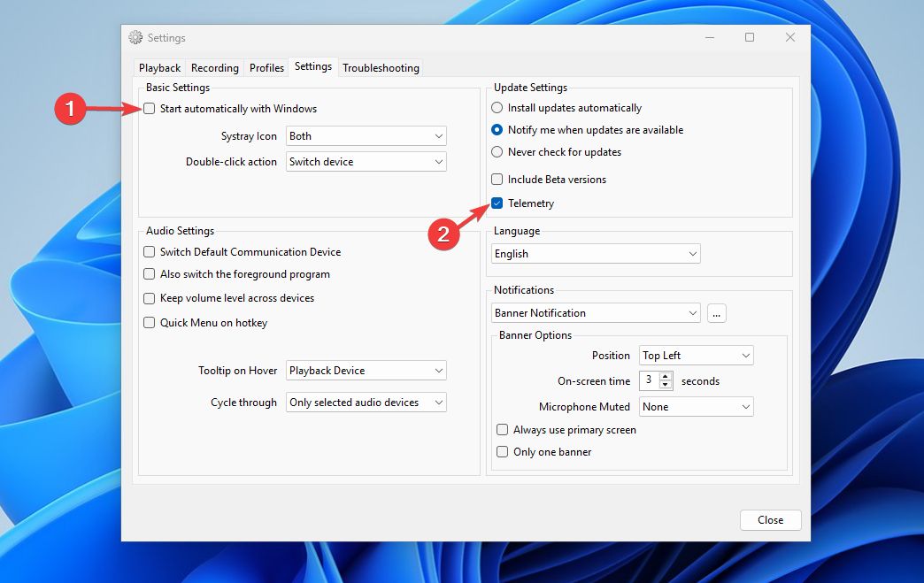Check Include Beta versions
The width and height of the screenshot is (924, 583).
(x=497, y=179)
